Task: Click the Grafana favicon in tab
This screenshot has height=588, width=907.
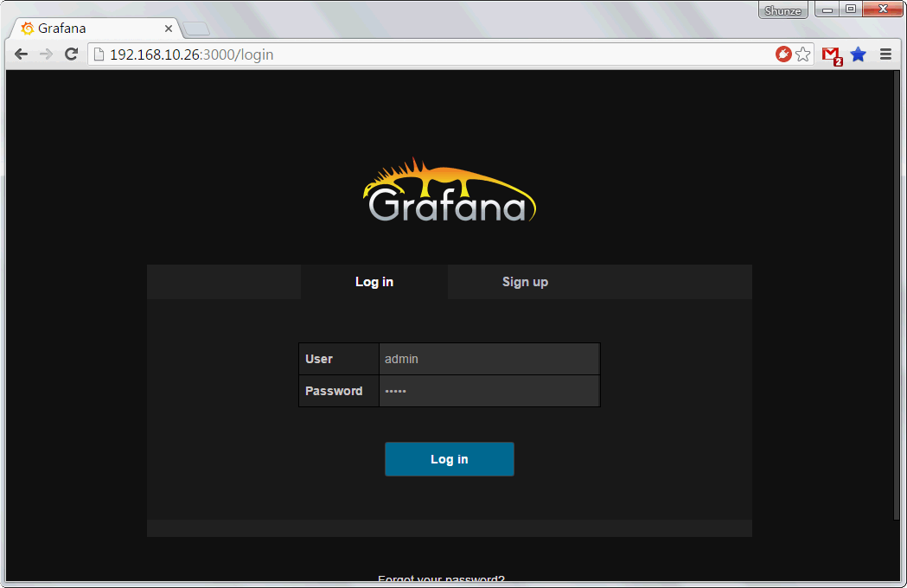Action: [x=27, y=29]
